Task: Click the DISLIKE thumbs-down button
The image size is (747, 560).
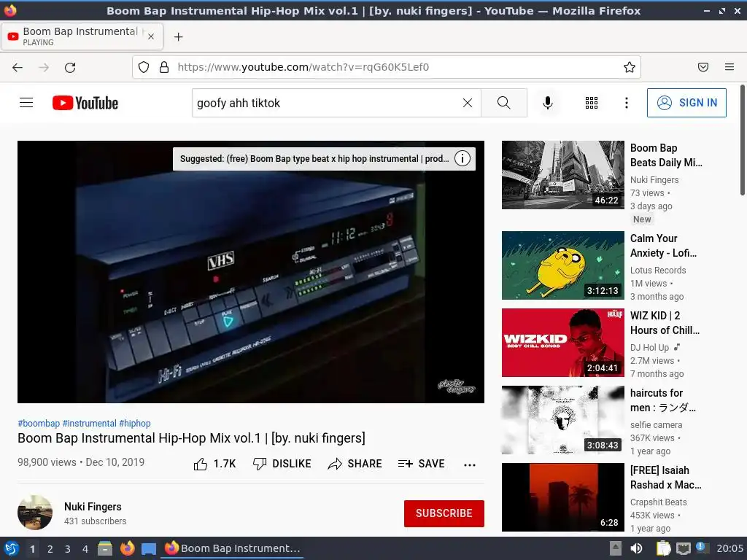Action: coord(282,464)
